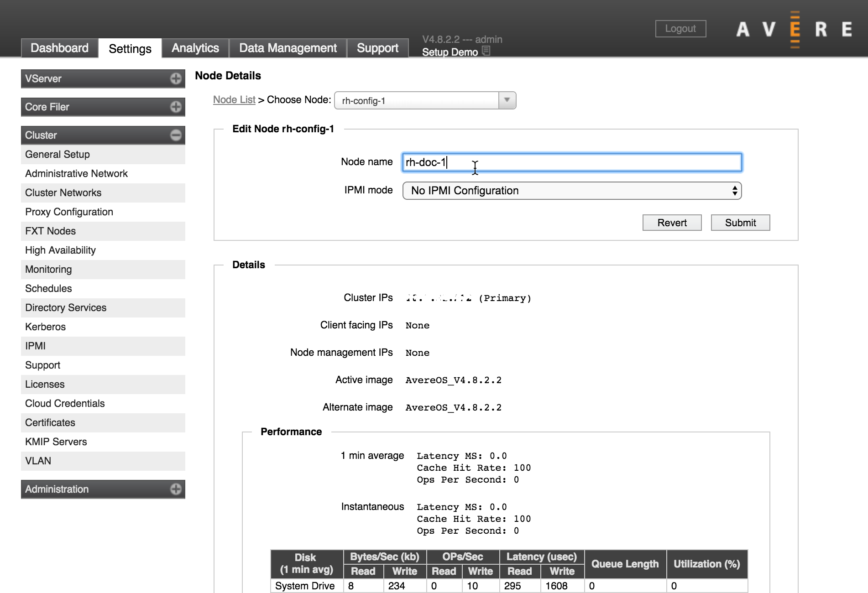Click the VServer section header
Viewport: 868px width, 593px height.
click(103, 78)
